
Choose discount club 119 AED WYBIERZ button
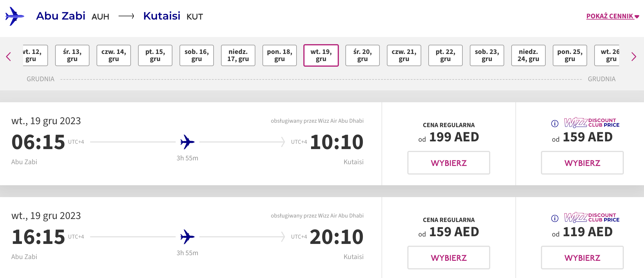[582, 258]
